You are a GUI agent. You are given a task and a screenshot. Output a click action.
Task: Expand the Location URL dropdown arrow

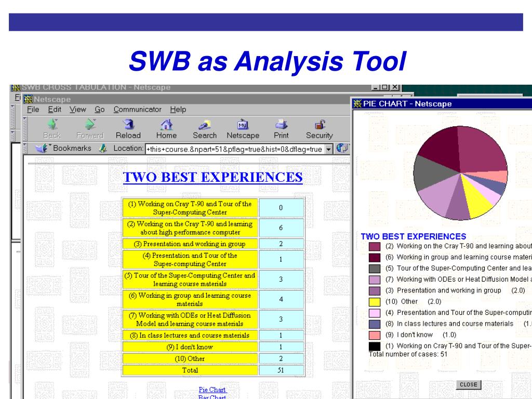point(328,149)
